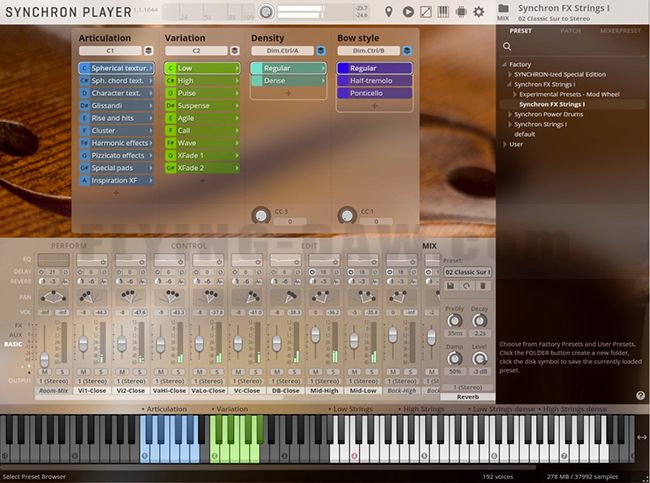Select Half-tremolo bow style
650x483 pixels.
coord(375,81)
